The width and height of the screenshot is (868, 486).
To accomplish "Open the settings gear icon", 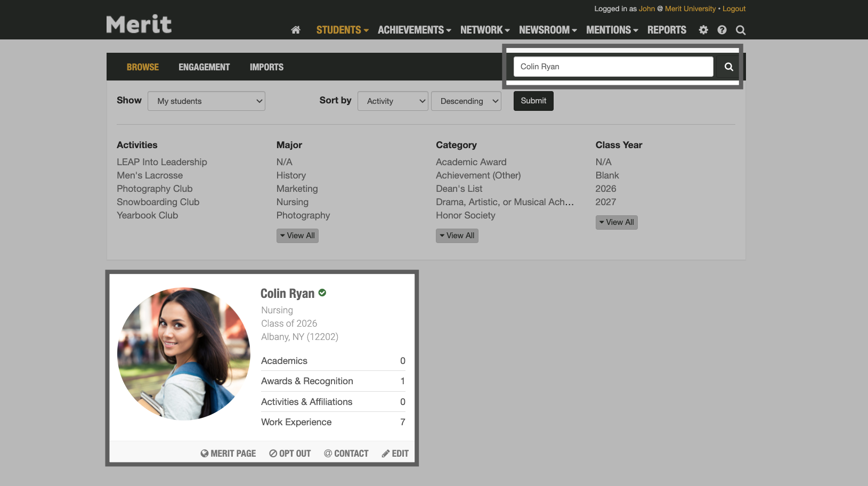I will coord(703,30).
